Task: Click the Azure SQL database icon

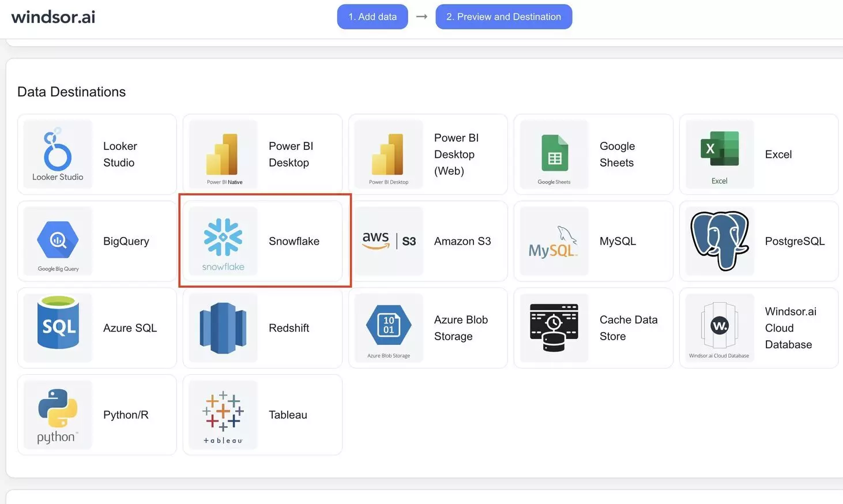Action: (x=58, y=328)
